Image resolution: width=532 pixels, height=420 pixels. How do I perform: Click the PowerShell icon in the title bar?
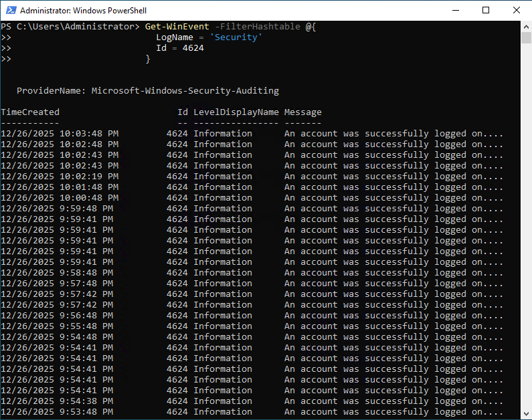click(x=10, y=11)
